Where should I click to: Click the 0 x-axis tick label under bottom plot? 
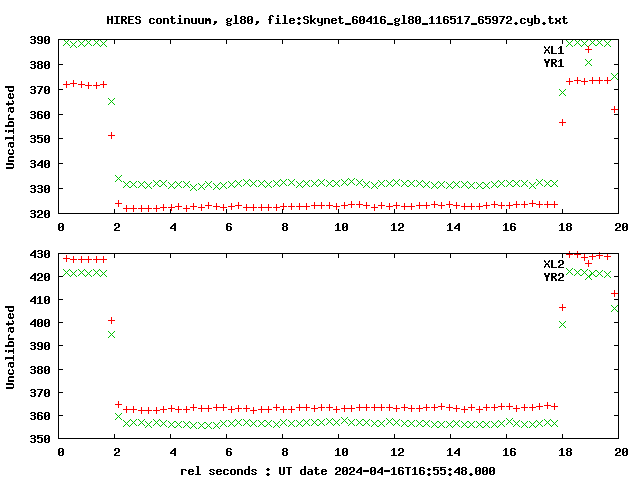61,452
